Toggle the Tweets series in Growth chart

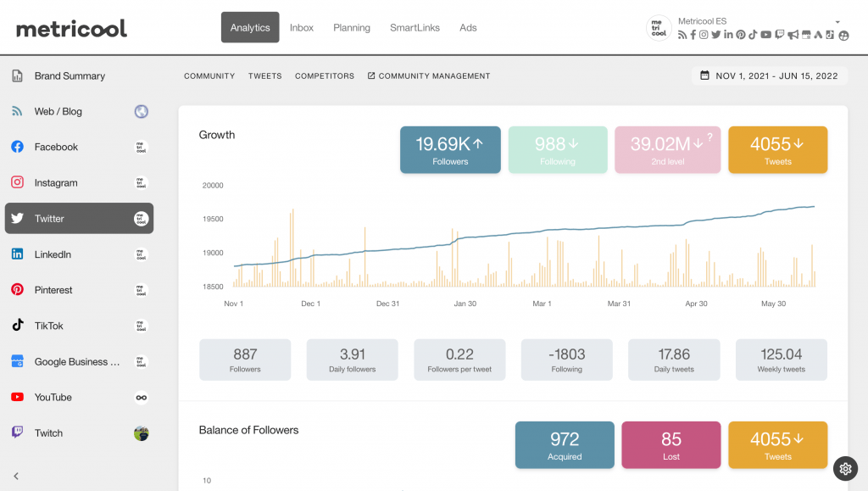778,149
